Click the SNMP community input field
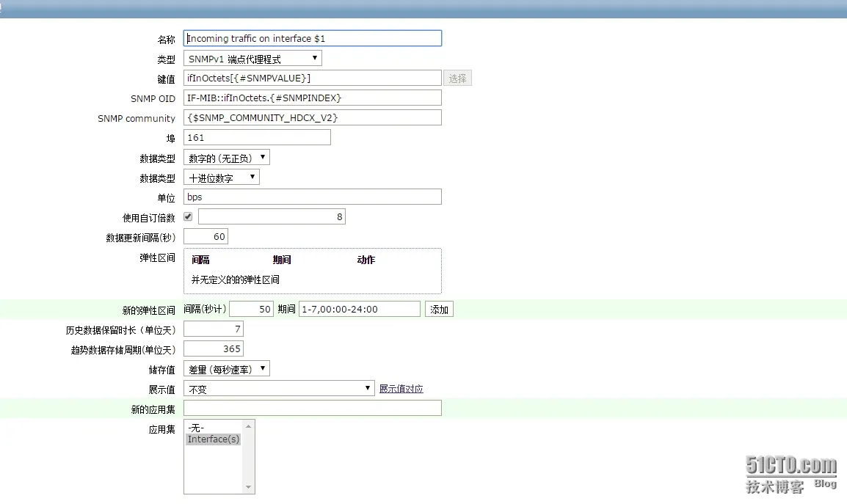 (x=312, y=118)
